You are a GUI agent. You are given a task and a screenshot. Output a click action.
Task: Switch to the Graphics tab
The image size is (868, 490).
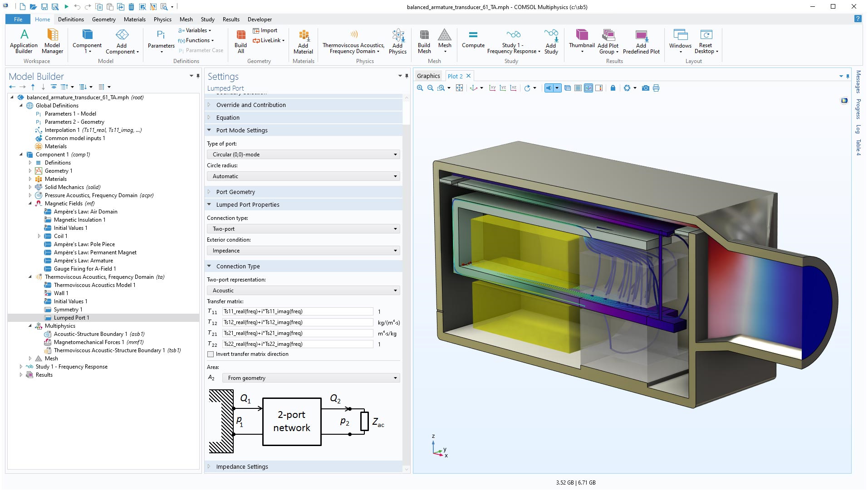[x=428, y=76]
